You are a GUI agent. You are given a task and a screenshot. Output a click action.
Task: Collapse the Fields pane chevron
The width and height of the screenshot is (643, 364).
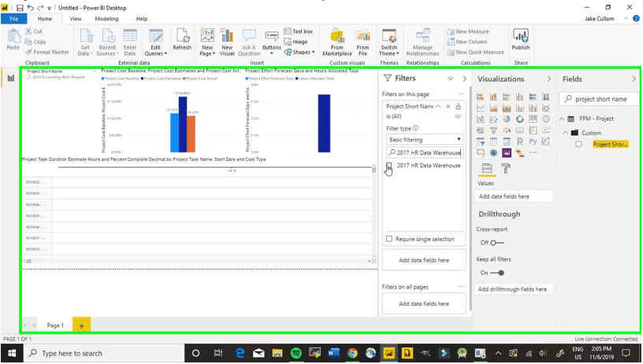pos(634,79)
